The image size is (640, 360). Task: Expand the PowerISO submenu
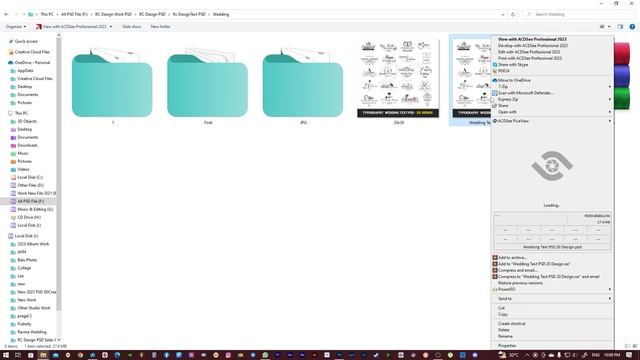pos(552,289)
